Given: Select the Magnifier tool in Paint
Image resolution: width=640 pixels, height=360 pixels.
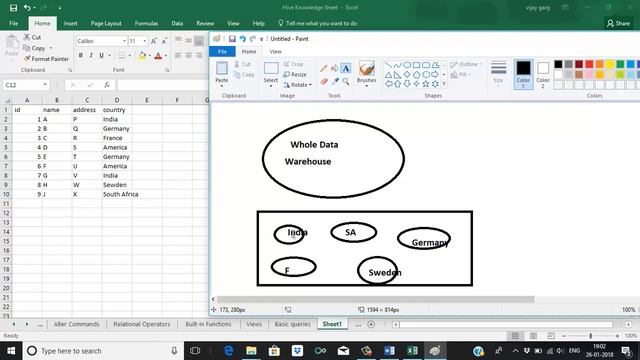Looking at the screenshot, I should [346, 82].
